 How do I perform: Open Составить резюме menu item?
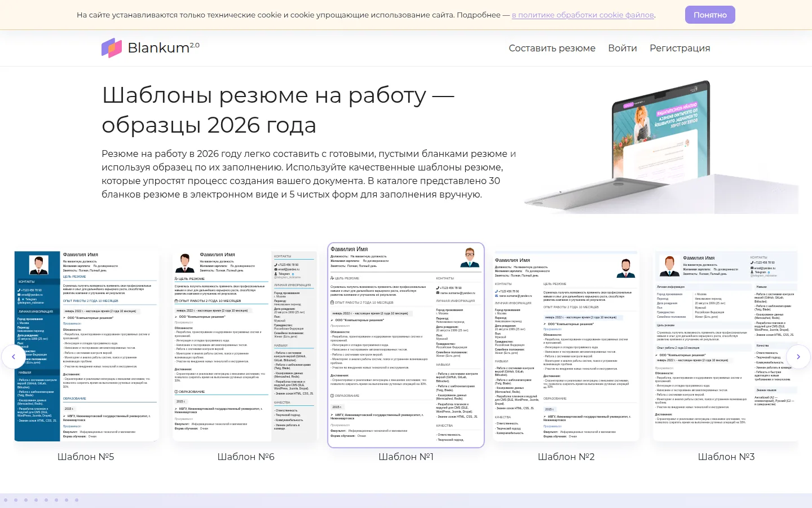click(552, 48)
